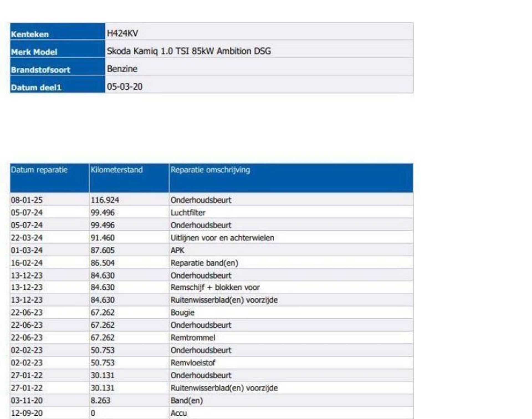Click the Datum reparatie column header
This screenshot has width=532, height=419.
click(x=39, y=170)
